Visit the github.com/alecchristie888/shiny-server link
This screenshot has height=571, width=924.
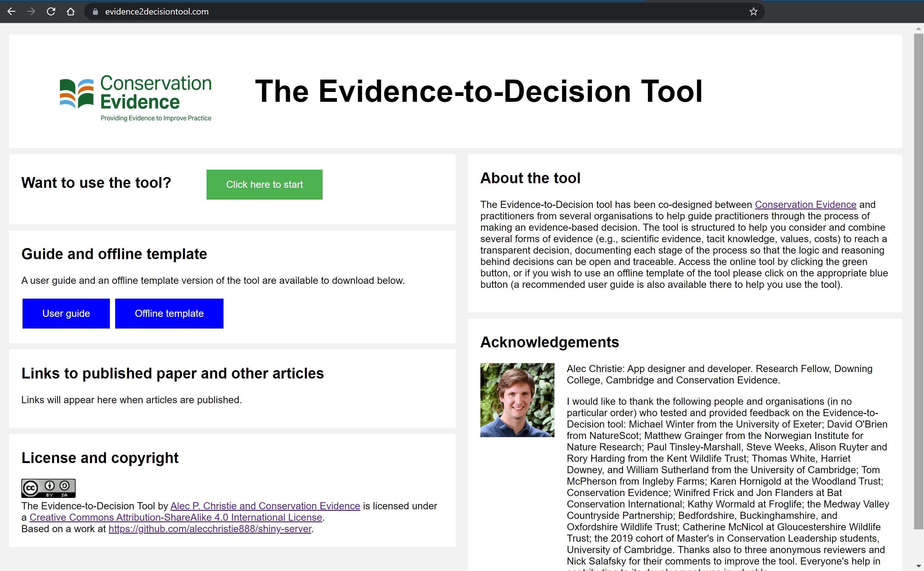pyautogui.click(x=210, y=528)
